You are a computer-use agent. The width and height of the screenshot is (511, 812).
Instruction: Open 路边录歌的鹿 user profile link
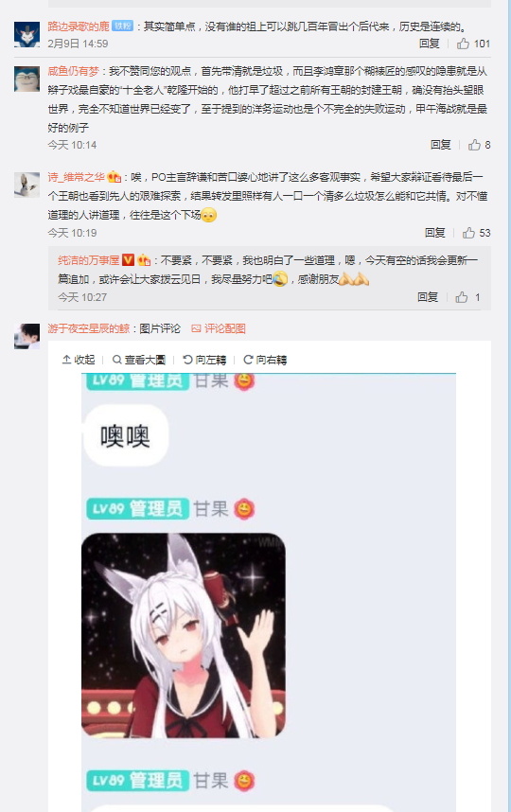point(79,26)
